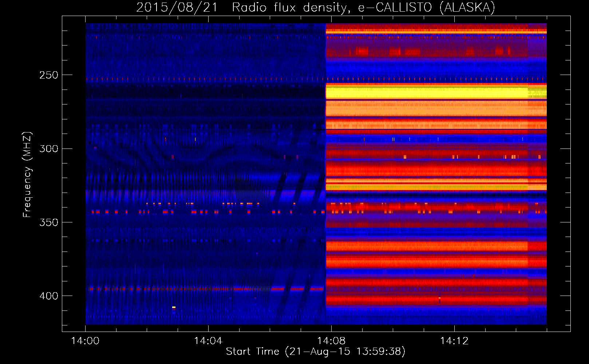Viewport: 589px width, 364px height.
Task: Click the 300 frequency tick label
Action: tap(49, 149)
